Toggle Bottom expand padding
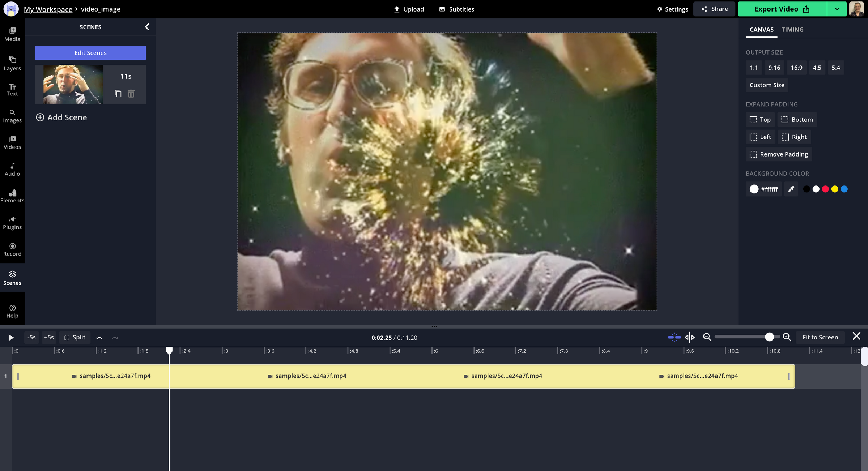Image resolution: width=868 pixels, height=471 pixels. click(797, 119)
